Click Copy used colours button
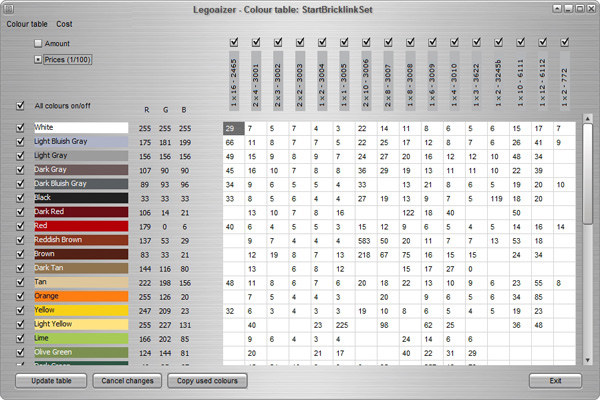The height and width of the screenshot is (400, 600). coord(207,381)
